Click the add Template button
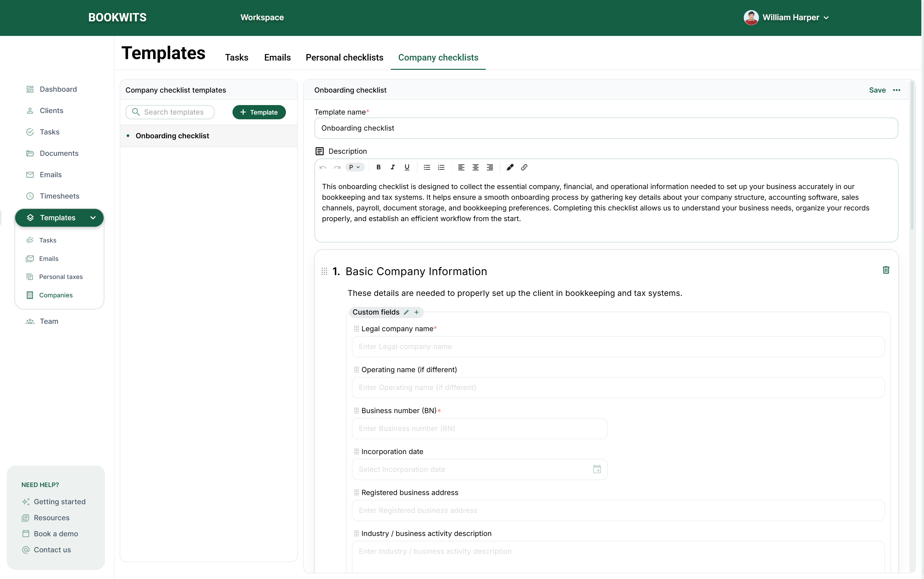This screenshot has width=924, height=579. coord(259,112)
